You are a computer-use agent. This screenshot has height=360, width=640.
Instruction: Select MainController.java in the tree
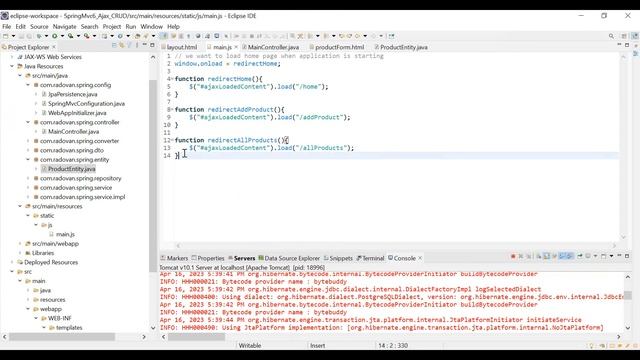tap(73, 131)
